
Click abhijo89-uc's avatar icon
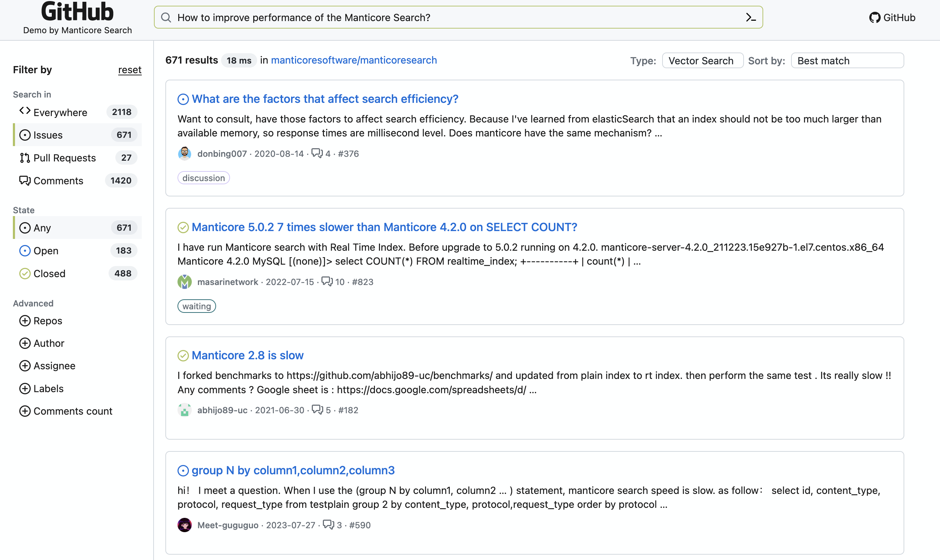(185, 410)
